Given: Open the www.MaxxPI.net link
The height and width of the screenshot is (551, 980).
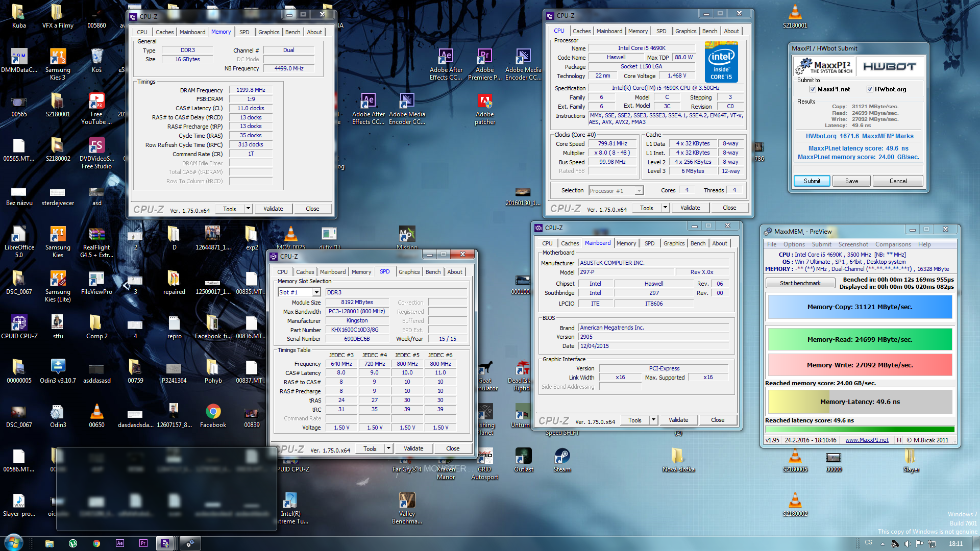Looking at the screenshot, I should pos(867,440).
